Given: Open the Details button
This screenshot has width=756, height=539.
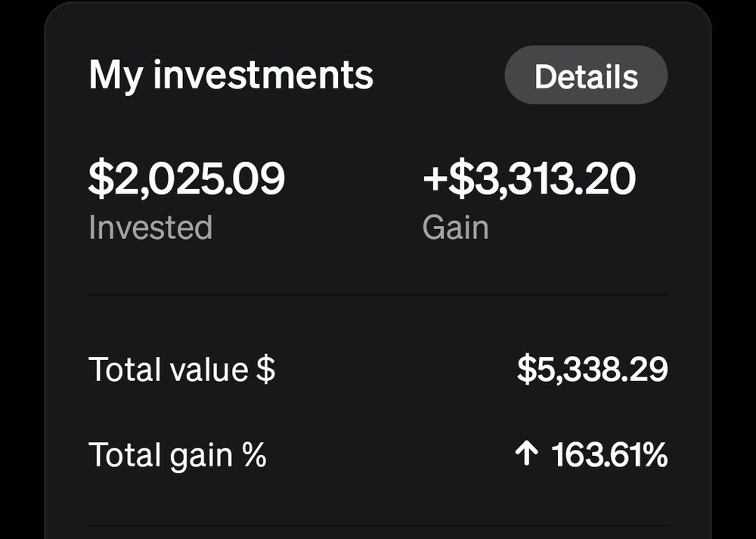Looking at the screenshot, I should click(x=586, y=76).
